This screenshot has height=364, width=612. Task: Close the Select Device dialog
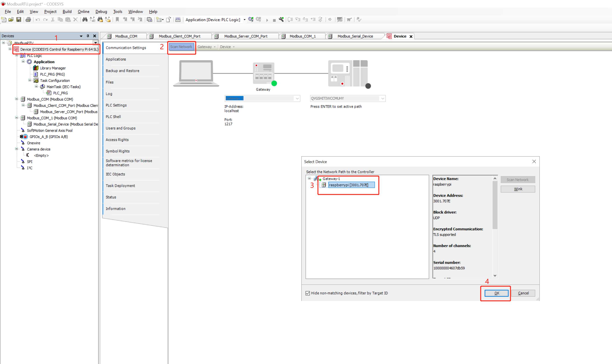[534, 161]
